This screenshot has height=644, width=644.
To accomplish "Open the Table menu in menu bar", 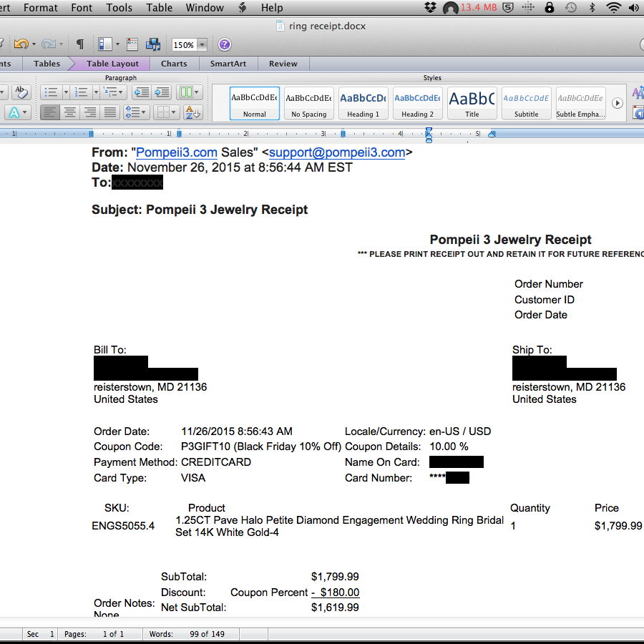I will click(x=159, y=8).
